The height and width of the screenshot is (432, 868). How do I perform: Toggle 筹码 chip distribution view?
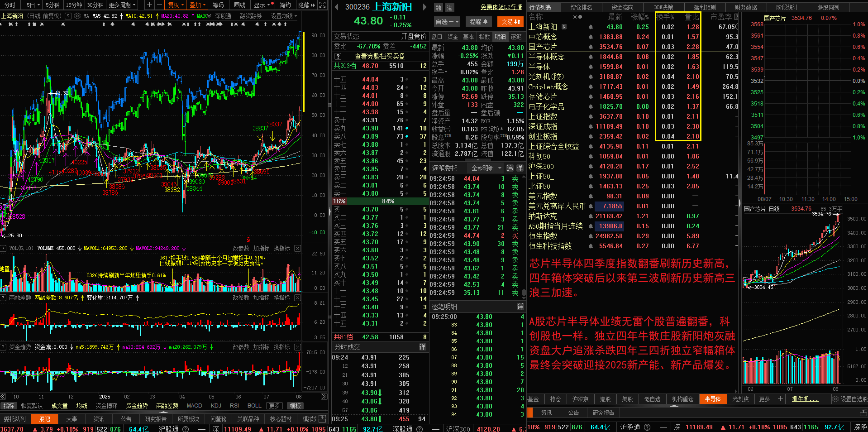(x=218, y=5)
